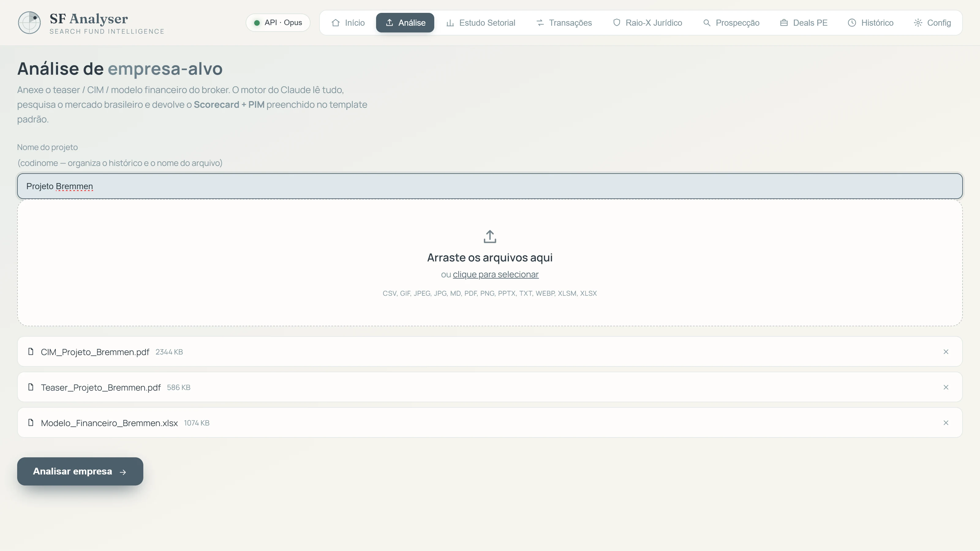Viewport: 980px width, 551px height.
Task: Click the green API status dot
Action: 257,23
